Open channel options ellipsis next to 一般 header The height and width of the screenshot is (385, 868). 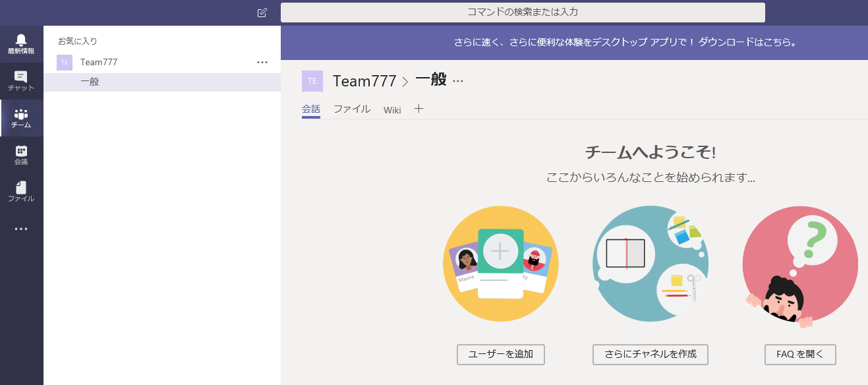(458, 81)
